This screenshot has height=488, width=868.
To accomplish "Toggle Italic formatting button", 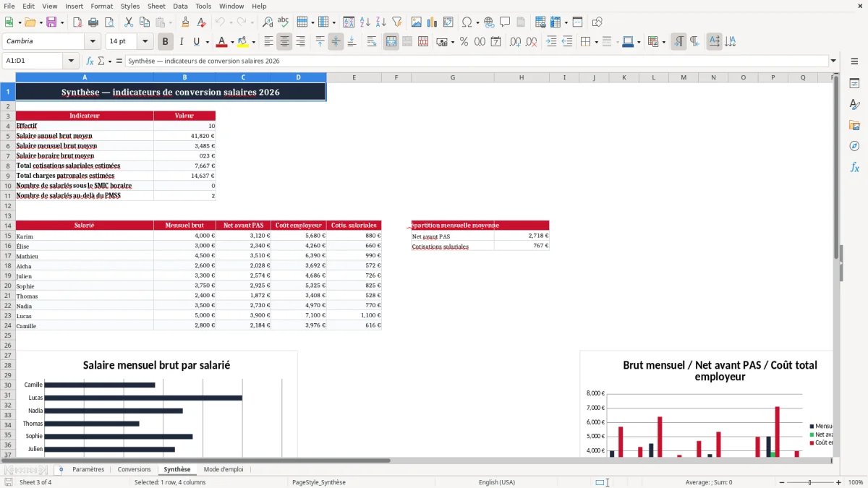I will tap(181, 42).
